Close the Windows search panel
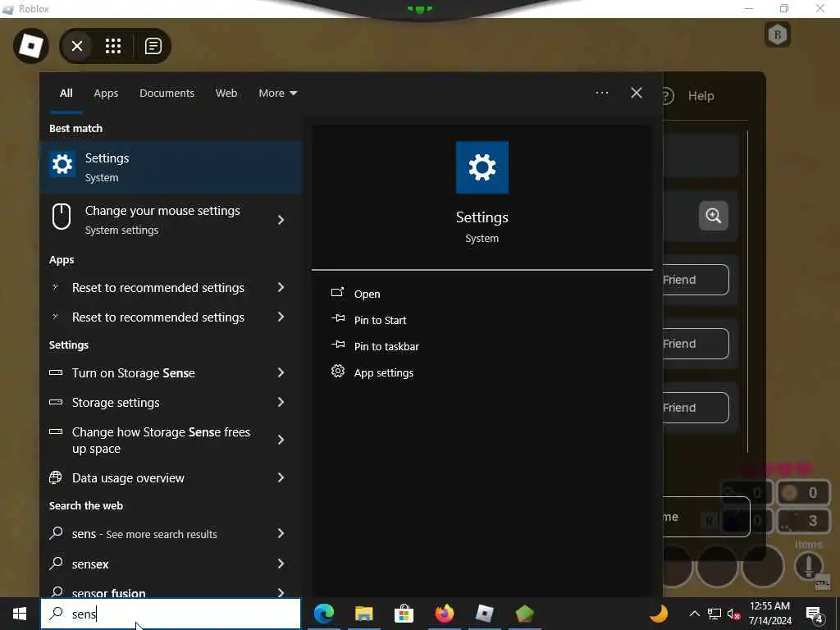The image size is (840, 630). click(x=637, y=93)
